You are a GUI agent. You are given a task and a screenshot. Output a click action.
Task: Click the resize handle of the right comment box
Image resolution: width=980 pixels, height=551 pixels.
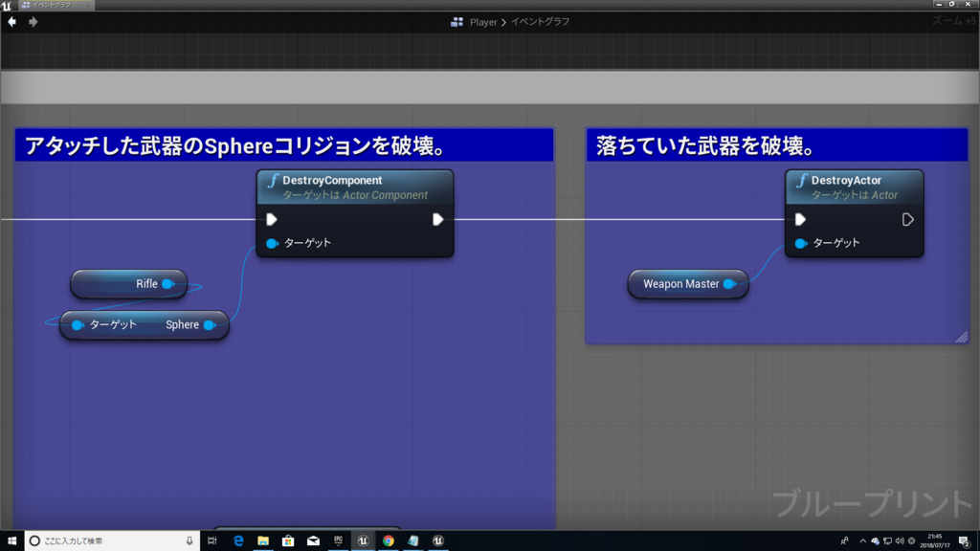(962, 337)
